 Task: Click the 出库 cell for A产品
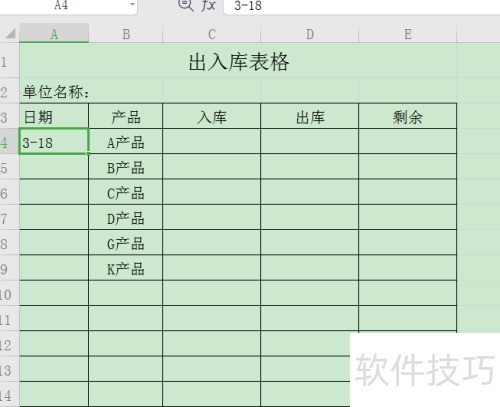click(x=310, y=142)
